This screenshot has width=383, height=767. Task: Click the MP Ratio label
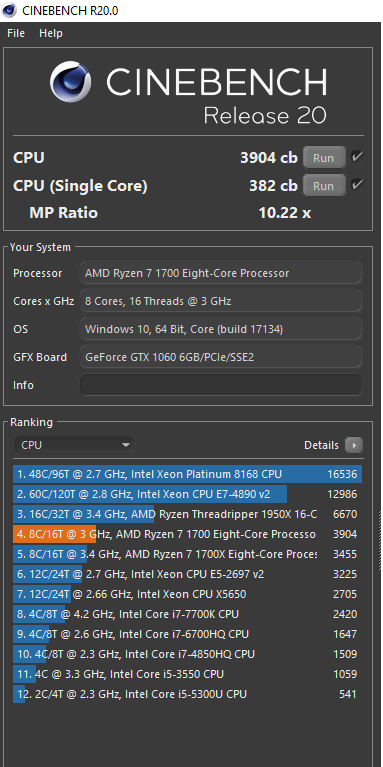click(x=63, y=213)
